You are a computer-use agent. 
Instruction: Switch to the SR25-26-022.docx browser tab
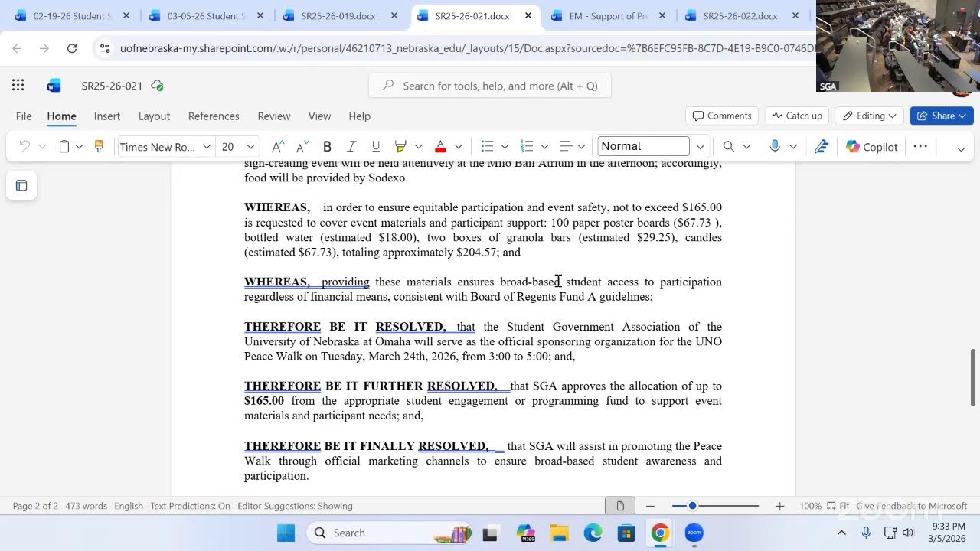(740, 15)
